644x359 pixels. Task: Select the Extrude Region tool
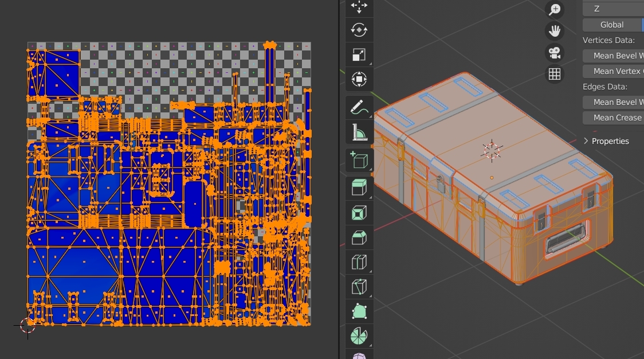tap(359, 188)
